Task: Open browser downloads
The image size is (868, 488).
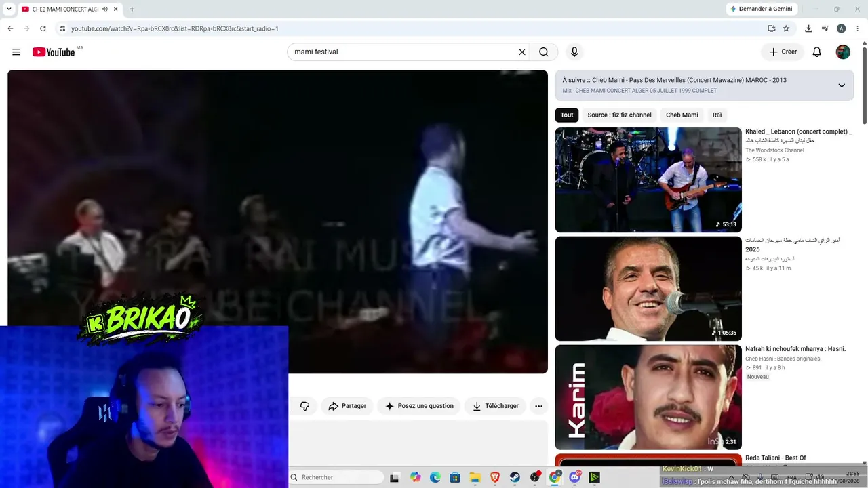Action: coord(808,28)
